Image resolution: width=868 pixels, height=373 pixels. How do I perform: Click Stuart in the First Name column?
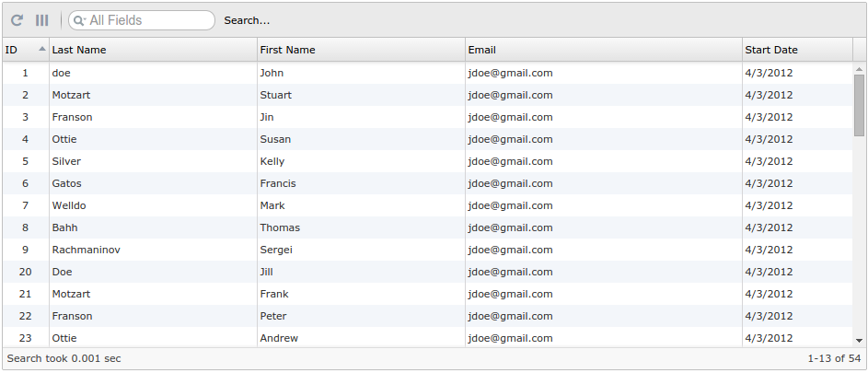(x=275, y=95)
